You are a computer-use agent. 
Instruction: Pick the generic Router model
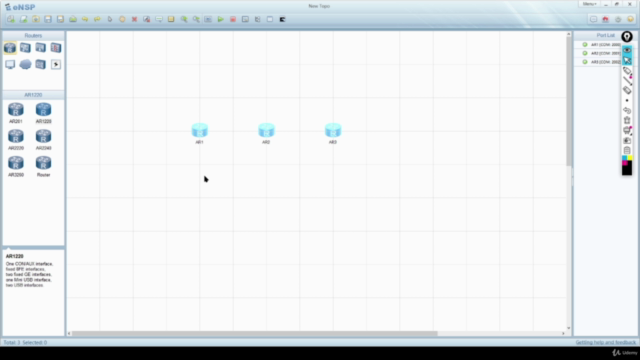tap(43, 166)
